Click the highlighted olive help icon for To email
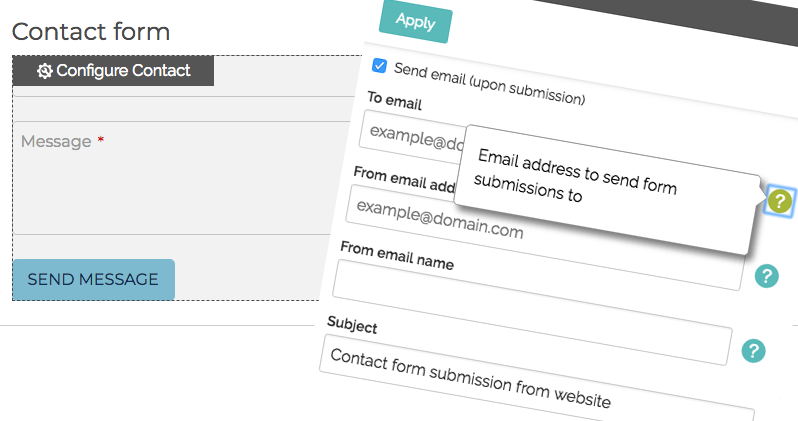Viewport: 798px width, 421px height. [x=780, y=201]
